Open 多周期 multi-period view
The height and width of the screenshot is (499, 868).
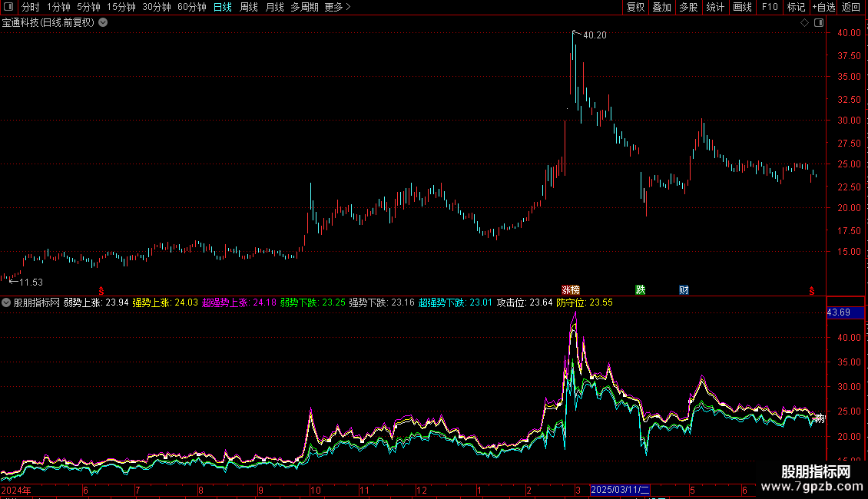(x=304, y=7)
